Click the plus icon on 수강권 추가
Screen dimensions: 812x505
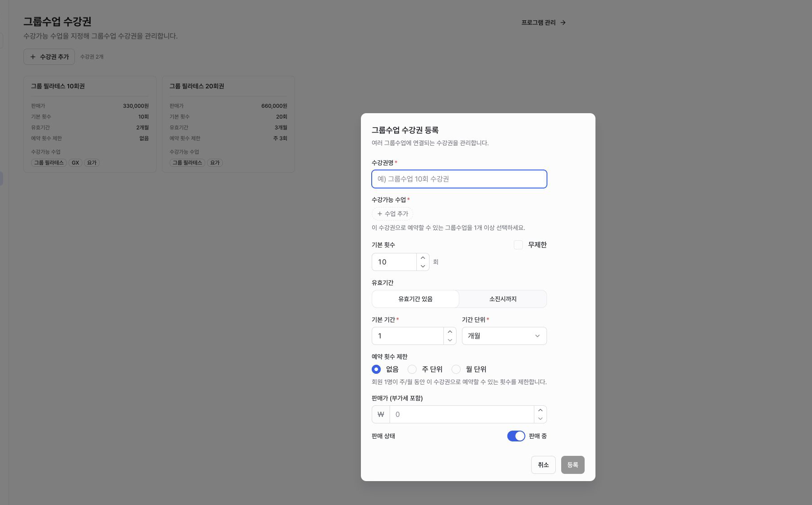pos(32,57)
